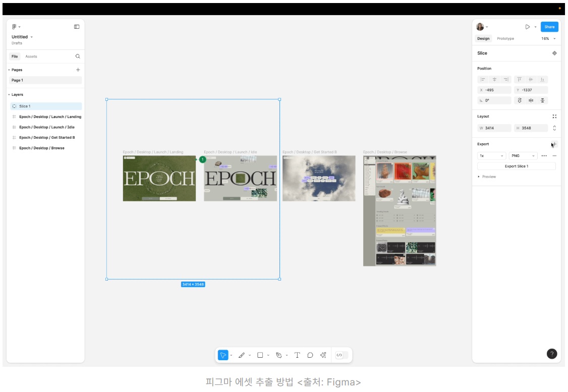The image size is (568, 392).
Task: Switch to the Prototype tab
Action: pyautogui.click(x=505, y=38)
